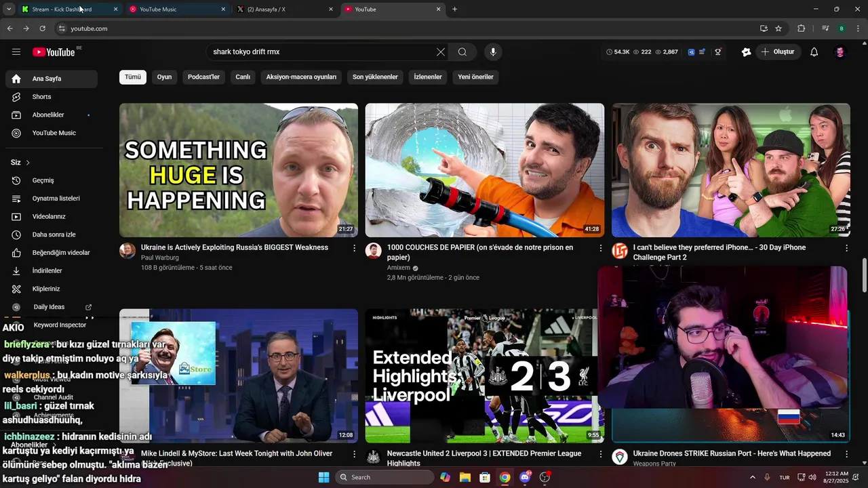
Task: Open SOMETHING HUGE IS HAPPENING thumbnail
Action: pyautogui.click(x=239, y=170)
